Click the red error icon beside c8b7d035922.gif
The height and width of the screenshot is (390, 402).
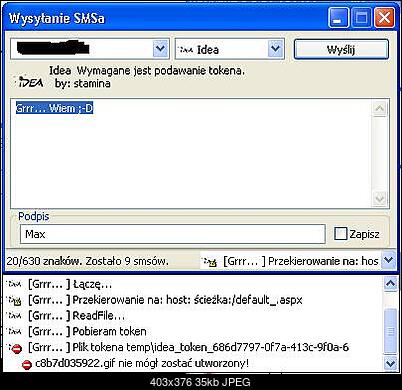(x=27, y=365)
